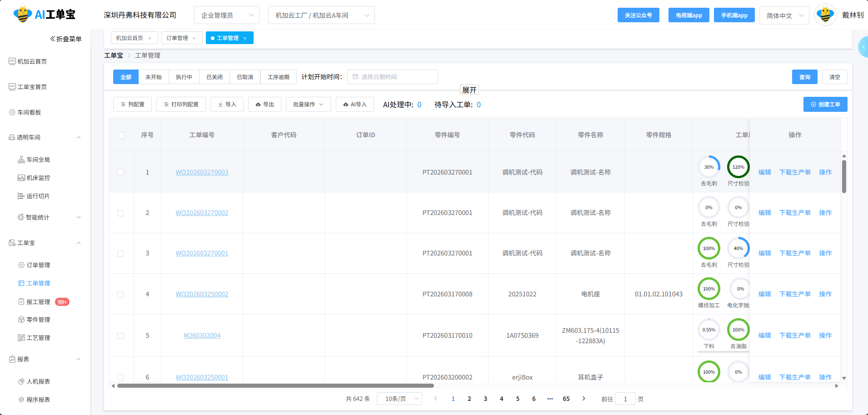Select the checkbox for row M260302004
The image size is (868, 415).
120,336
